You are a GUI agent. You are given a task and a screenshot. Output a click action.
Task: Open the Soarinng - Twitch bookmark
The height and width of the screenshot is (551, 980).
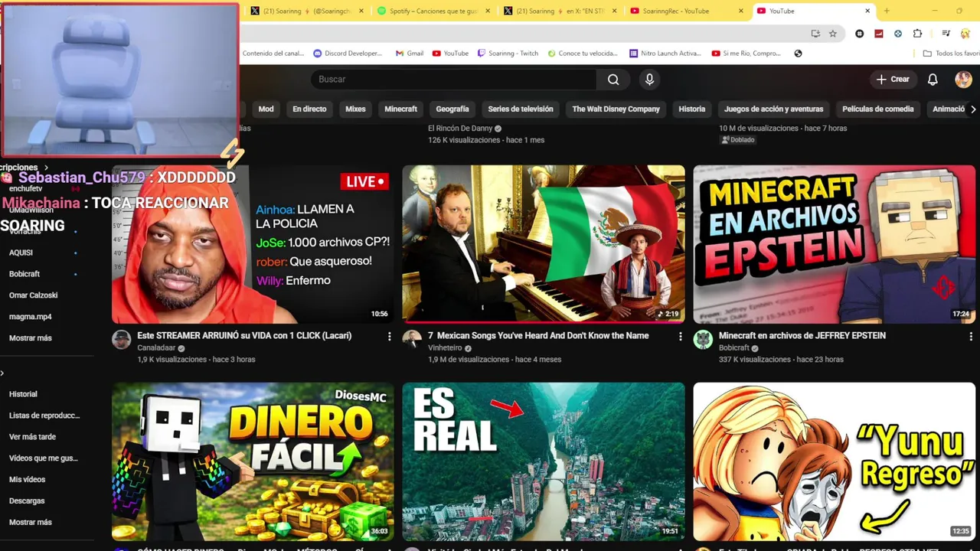508,54
